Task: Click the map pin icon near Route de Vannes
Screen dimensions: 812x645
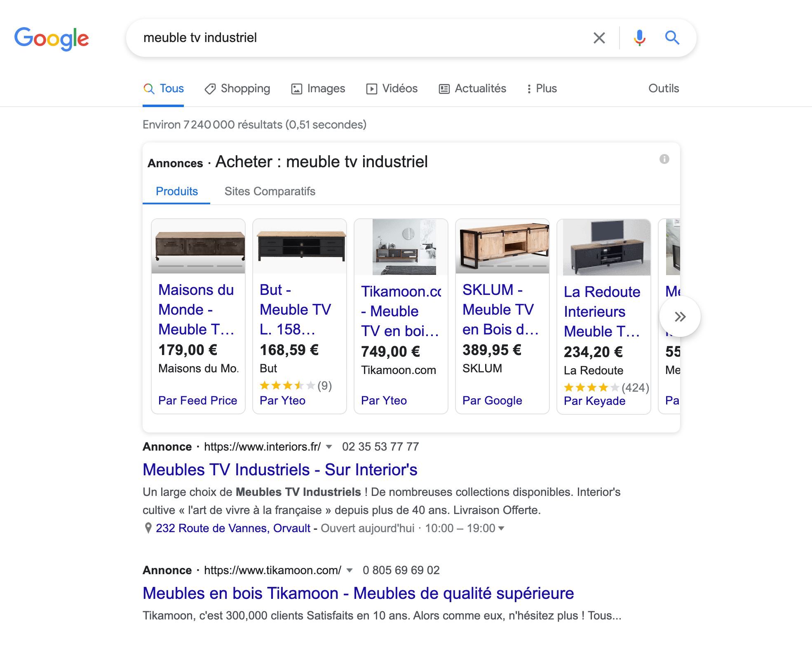Action: 148,528
